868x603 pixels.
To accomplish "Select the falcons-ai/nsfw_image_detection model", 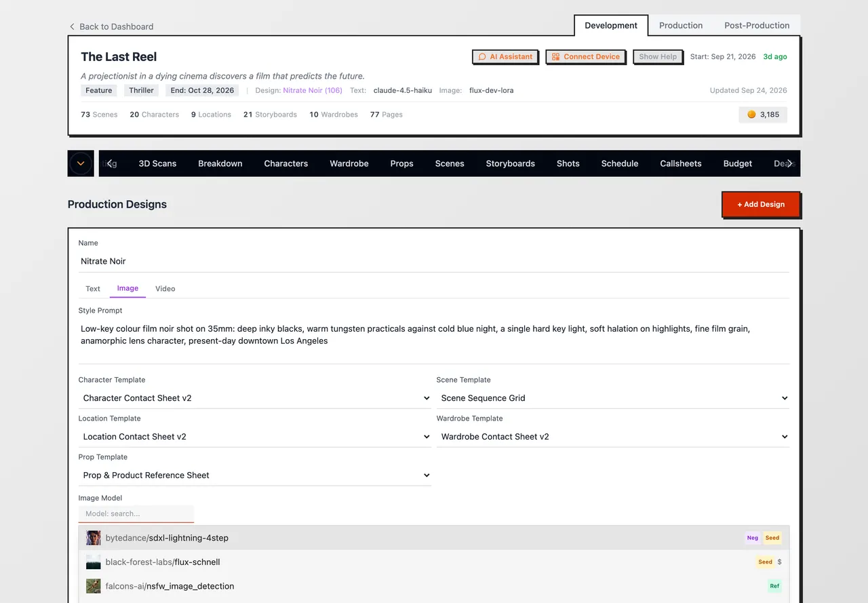I will click(434, 586).
